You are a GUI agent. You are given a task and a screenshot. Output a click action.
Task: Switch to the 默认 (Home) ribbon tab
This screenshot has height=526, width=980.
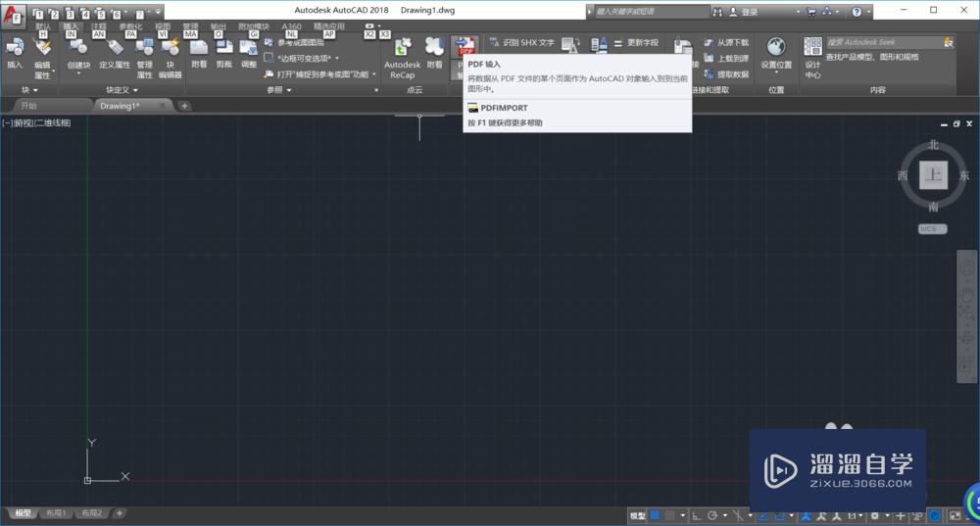pyautogui.click(x=42, y=26)
